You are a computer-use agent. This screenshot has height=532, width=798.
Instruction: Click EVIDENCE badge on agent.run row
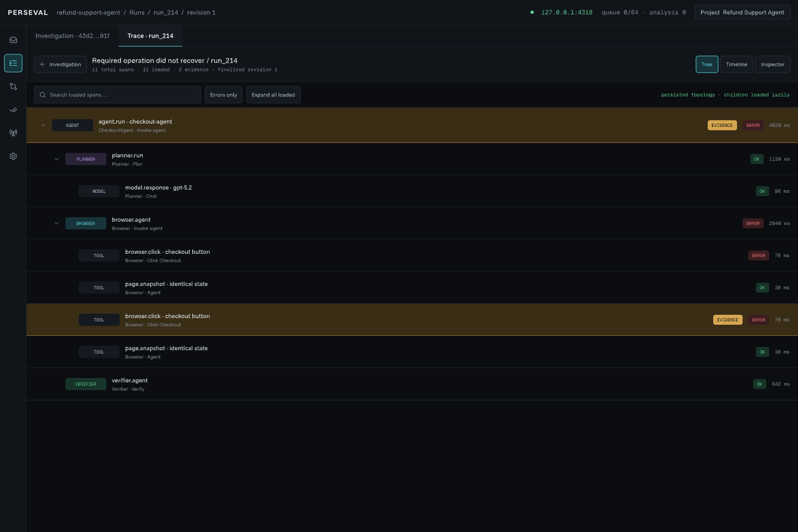[x=722, y=125]
